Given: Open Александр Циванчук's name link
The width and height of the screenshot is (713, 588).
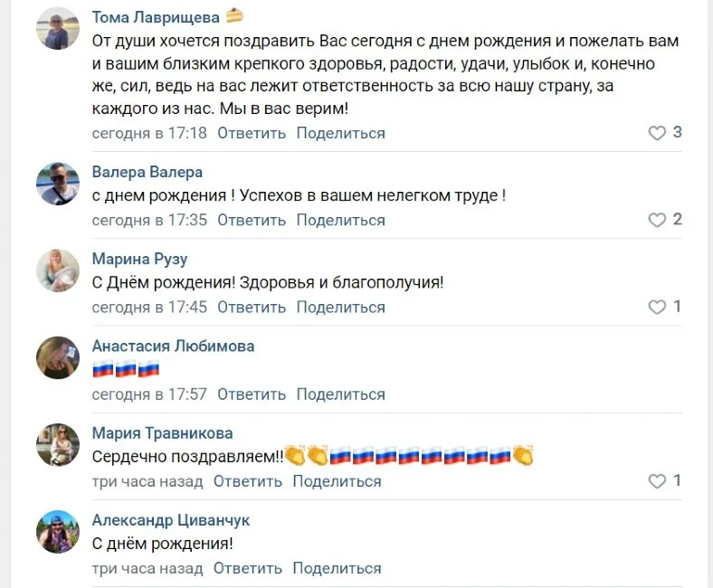Looking at the screenshot, I should click(x=171, y=520).
